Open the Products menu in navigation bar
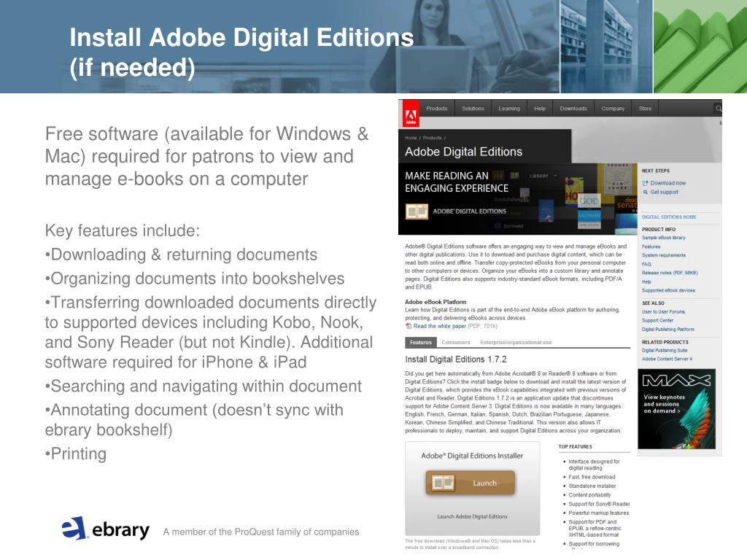747x560 pixels. pyautogui.click(x=437, y=109)
